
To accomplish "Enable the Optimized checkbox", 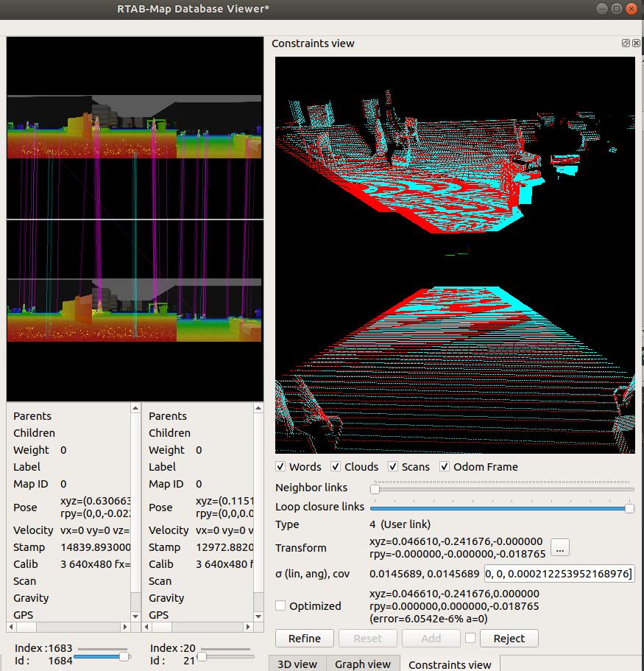I will coord(280,605).
